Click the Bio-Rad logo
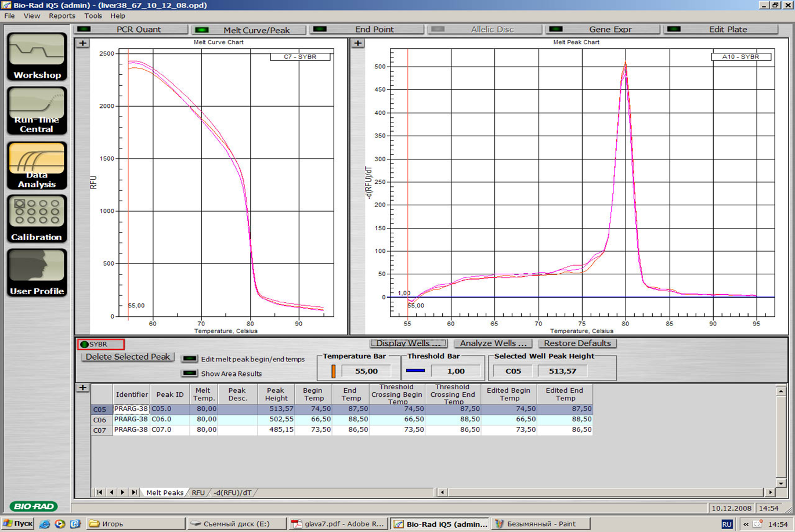 click(x=34, y=506)
